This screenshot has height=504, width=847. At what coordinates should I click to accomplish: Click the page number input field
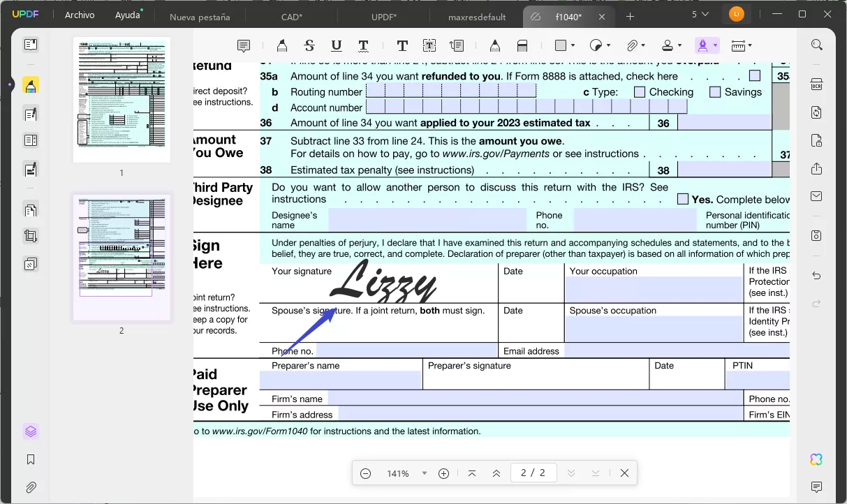pos(533,473)
